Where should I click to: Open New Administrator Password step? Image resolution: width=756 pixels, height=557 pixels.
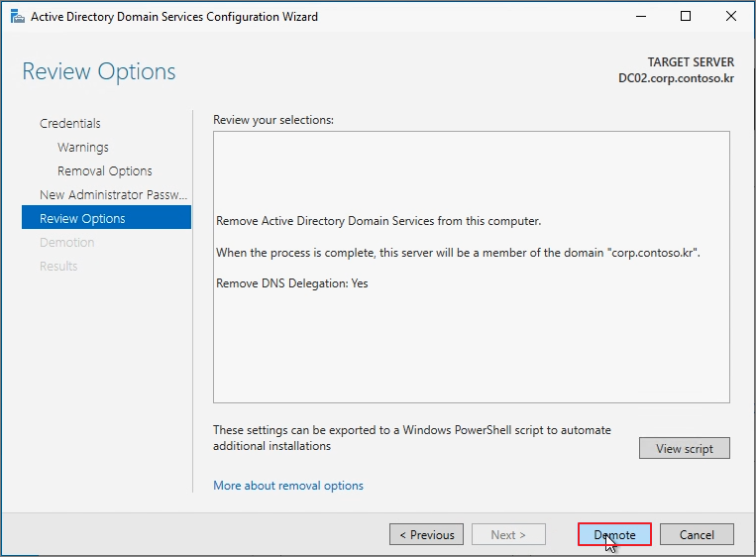(x=113, y=194)
